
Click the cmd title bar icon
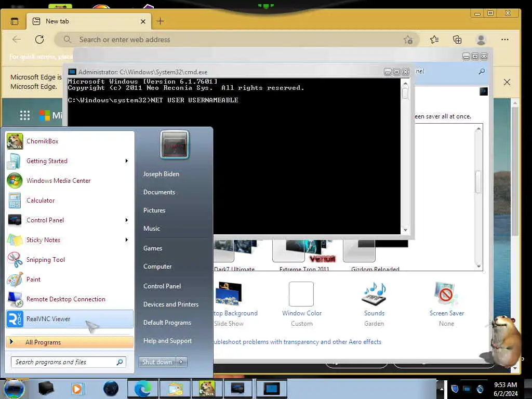click(72, 72)
